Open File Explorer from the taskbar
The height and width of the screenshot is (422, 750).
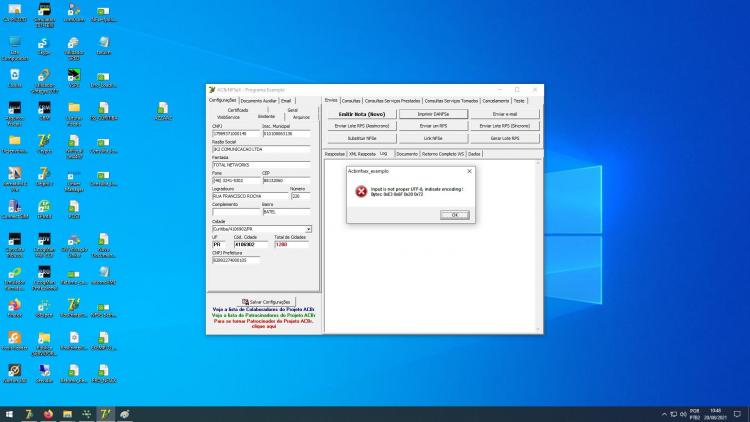(67, 414)
